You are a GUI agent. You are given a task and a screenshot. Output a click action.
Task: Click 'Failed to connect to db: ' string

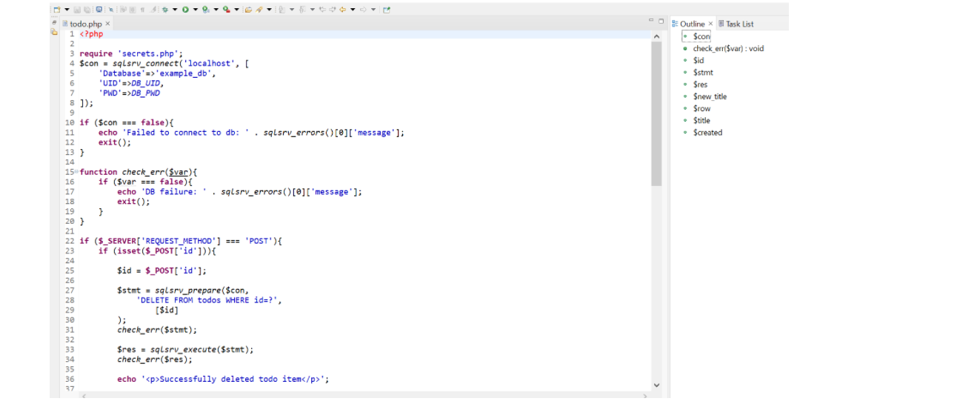click(x=185, y=133)
